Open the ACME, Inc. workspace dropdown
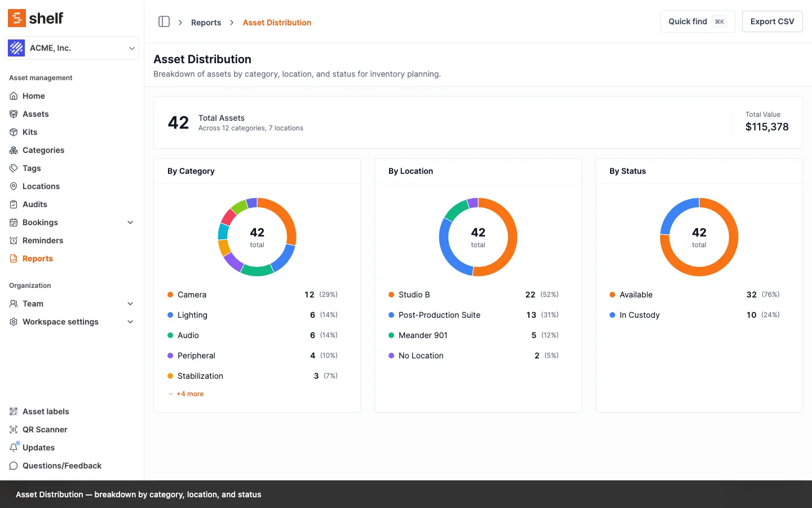 click(x=72, y=48)
